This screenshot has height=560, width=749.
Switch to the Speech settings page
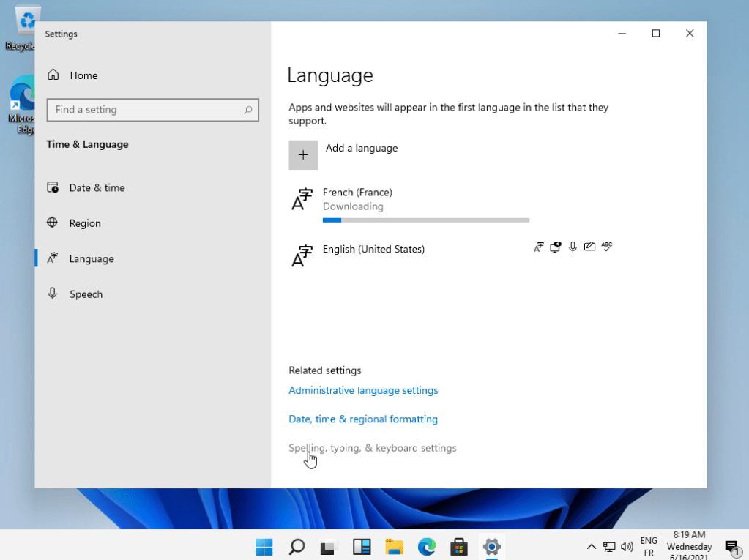pyautogui.click(x=86, y=294)
